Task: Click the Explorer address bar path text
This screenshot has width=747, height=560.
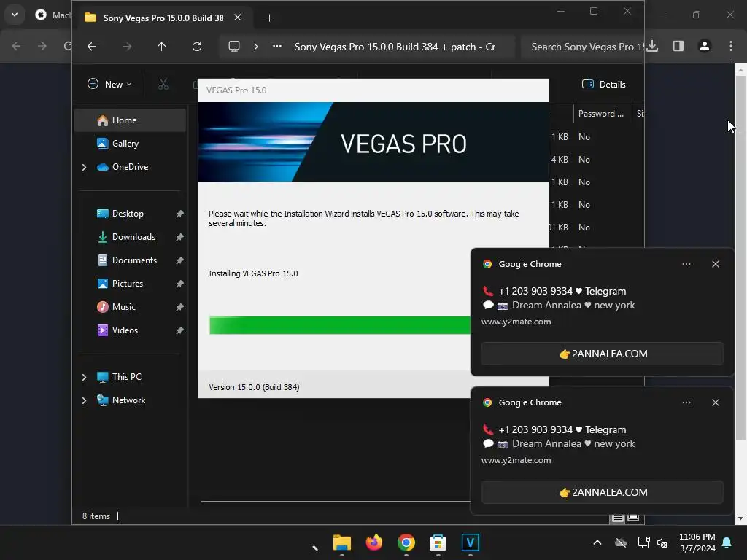Action: [x=395, y=47]
